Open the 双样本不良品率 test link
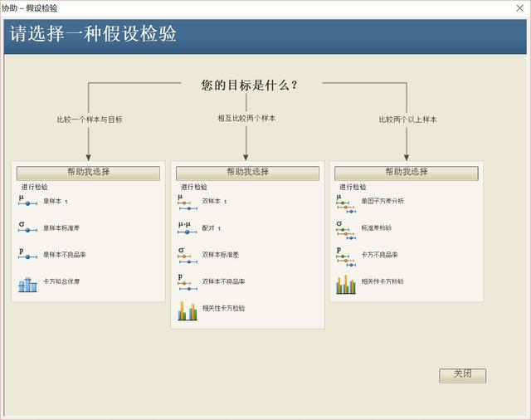Viewport: 531px width, 420px height. coord(223,281)
